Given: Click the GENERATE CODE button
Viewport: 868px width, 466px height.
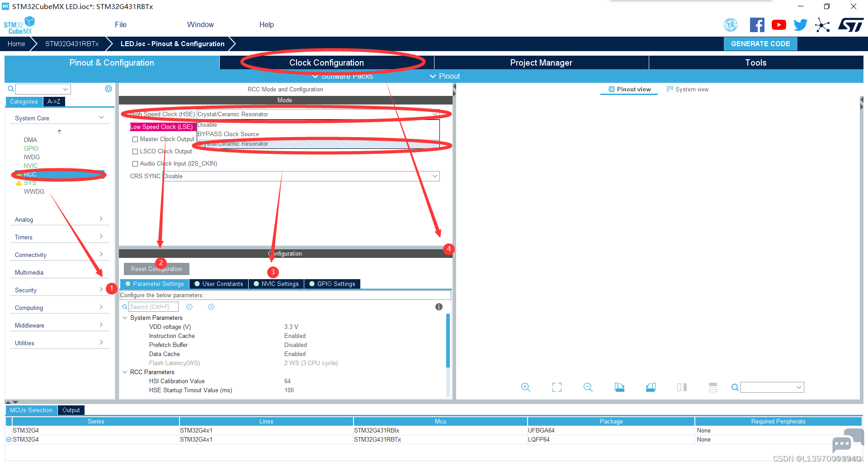Looking at the screenshot, I should [760, 44].
